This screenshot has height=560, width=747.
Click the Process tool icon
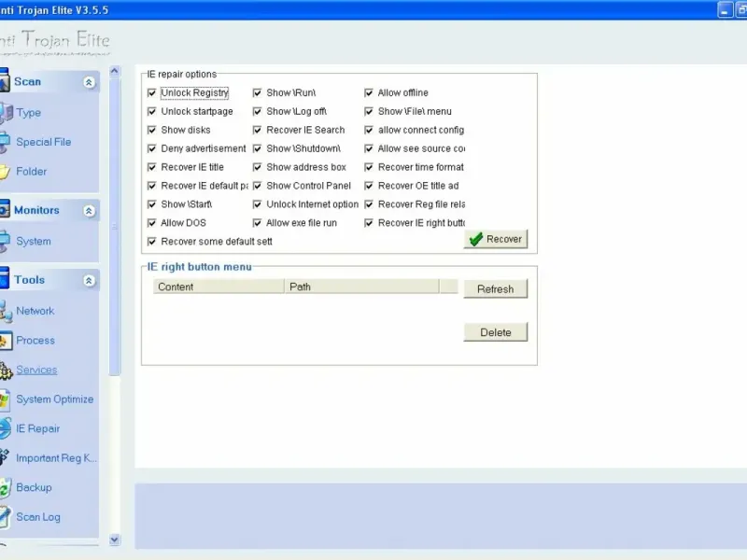point(6,341)
